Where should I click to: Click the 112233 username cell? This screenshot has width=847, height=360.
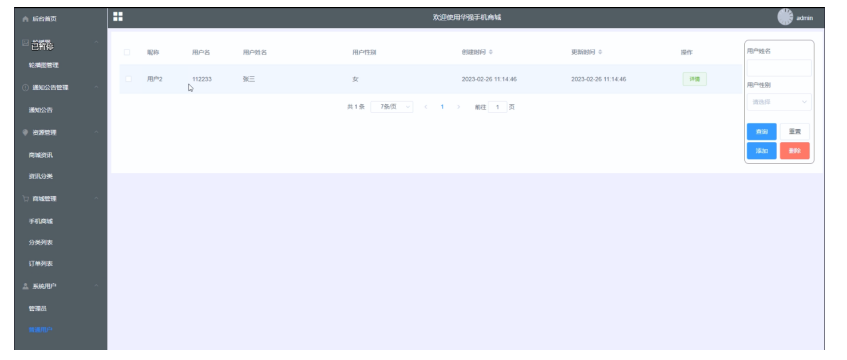click(202, 79)
